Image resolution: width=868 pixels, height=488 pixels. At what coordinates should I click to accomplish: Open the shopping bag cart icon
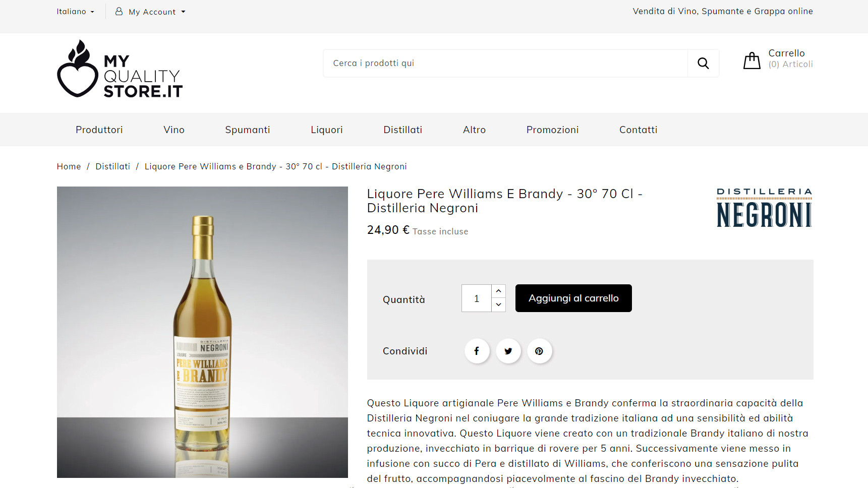(751, 60)
